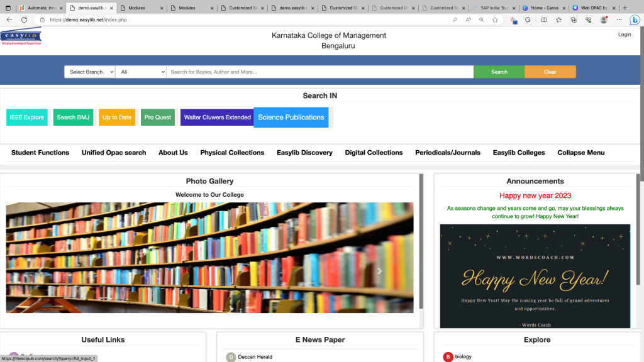Open the Bing Copilot sidebar icon
Screen dimensions: 644x362
(635, 19)
